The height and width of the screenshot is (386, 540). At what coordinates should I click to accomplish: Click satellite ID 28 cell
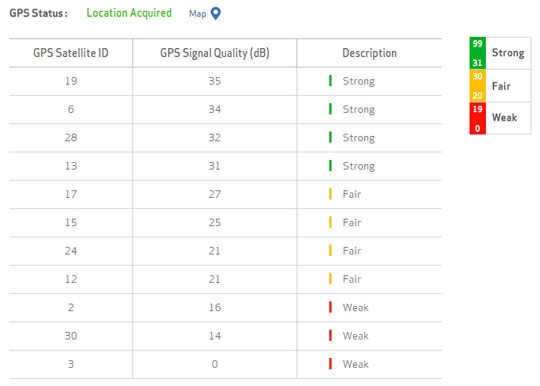(x=71, y=137)
